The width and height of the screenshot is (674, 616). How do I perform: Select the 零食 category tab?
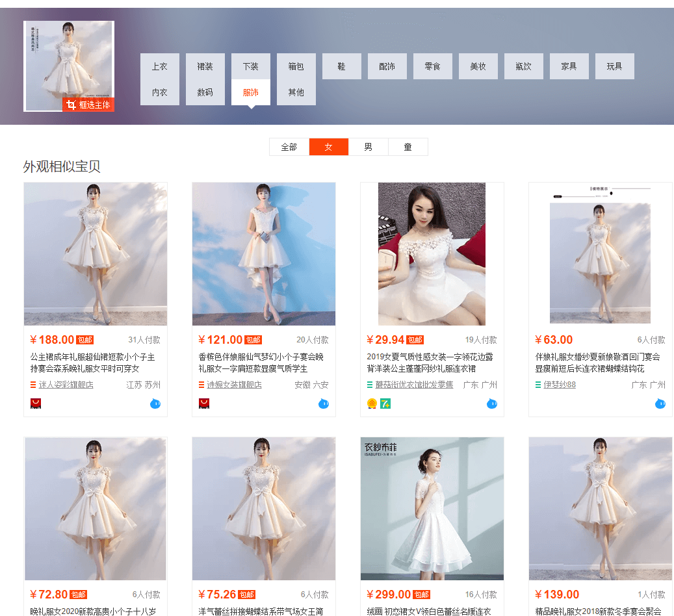pos(432,66)
